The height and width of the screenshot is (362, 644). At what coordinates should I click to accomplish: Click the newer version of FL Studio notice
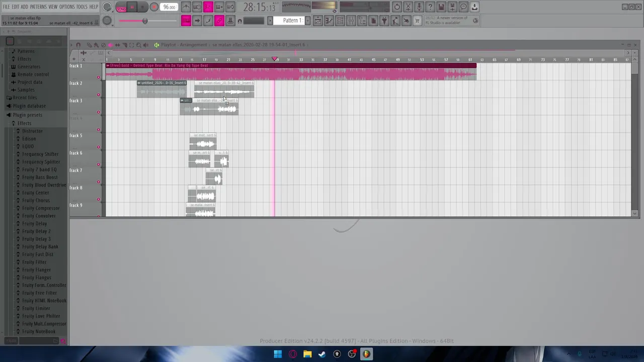[452, 21]
